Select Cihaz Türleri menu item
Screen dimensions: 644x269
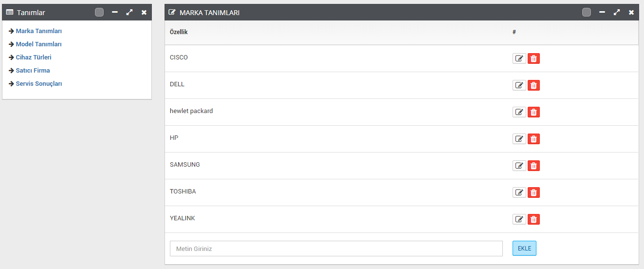click(33, 58)
